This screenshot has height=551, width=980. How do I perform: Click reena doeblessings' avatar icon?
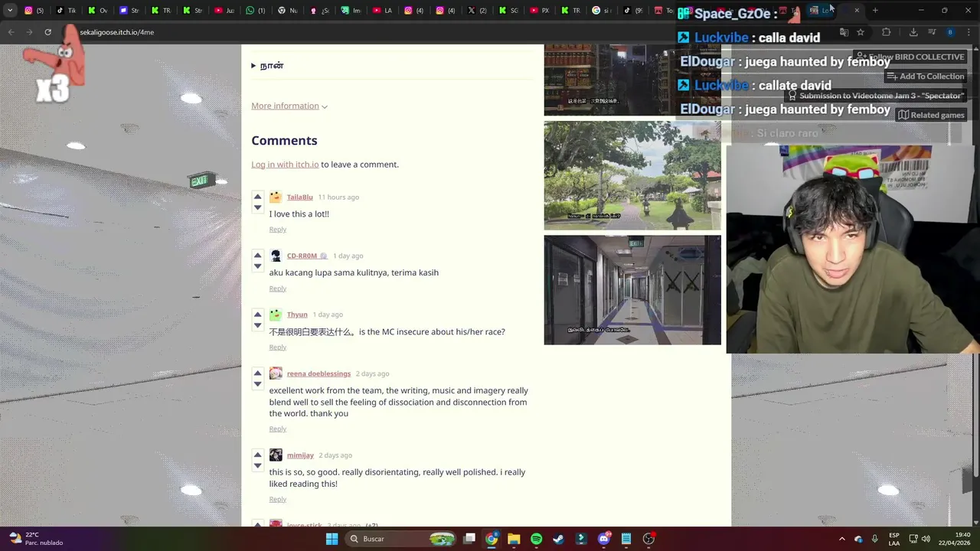click(276, 373)
